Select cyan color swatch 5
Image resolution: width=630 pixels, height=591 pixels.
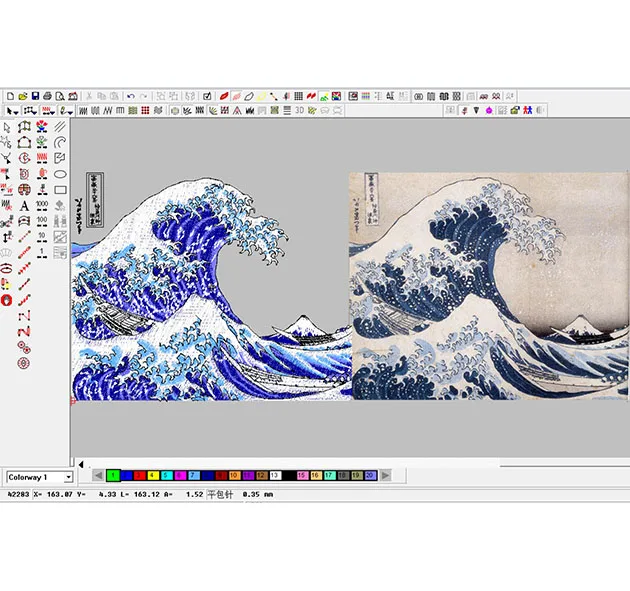(166, 476)
